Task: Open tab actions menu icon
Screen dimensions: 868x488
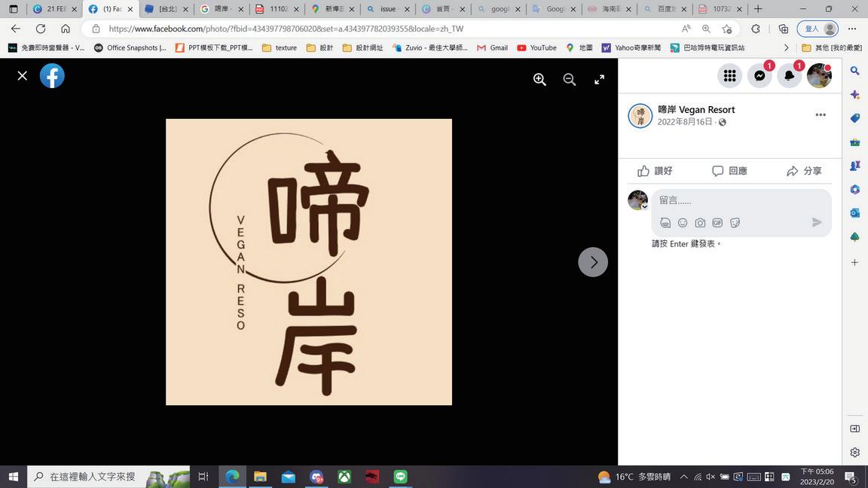Action: click(14, 9)
